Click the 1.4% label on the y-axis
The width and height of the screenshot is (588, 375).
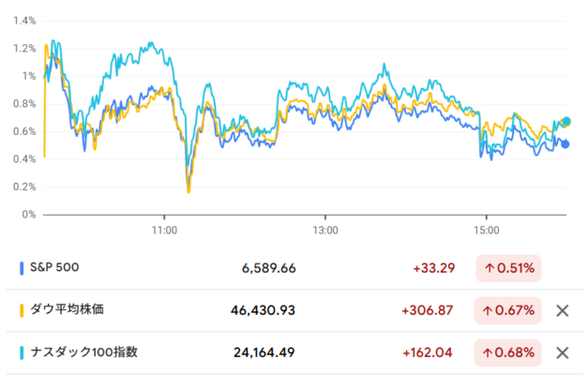click(24, 21)
